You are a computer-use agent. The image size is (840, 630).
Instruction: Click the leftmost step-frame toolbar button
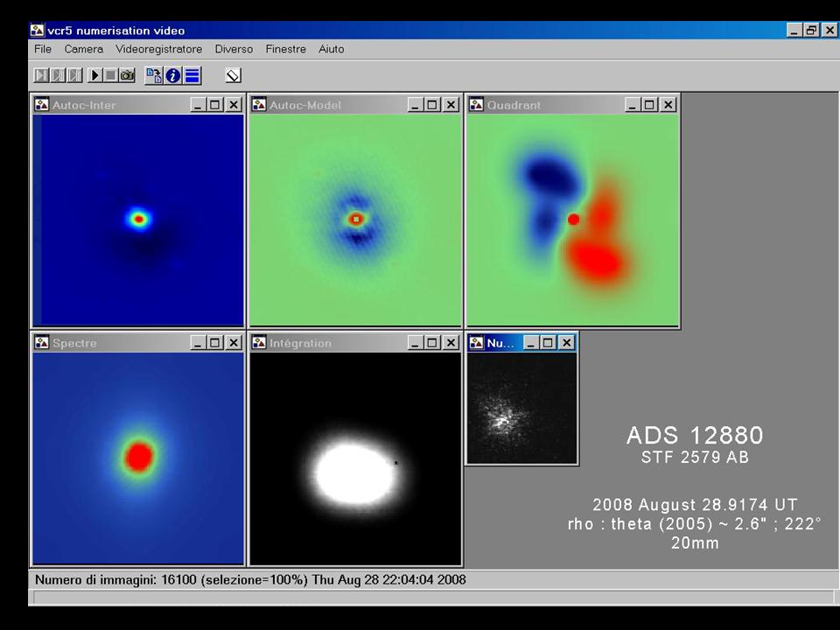(x=40, y=75)
